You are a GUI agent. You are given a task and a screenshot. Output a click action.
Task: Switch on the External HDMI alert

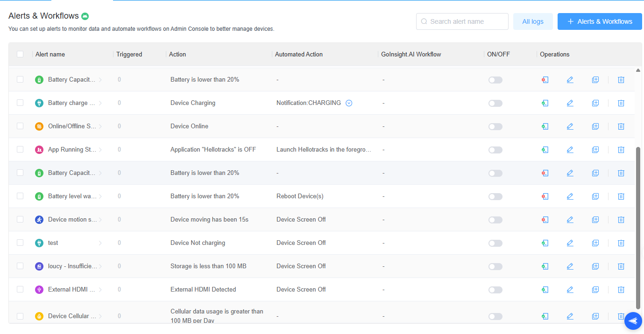495,290
